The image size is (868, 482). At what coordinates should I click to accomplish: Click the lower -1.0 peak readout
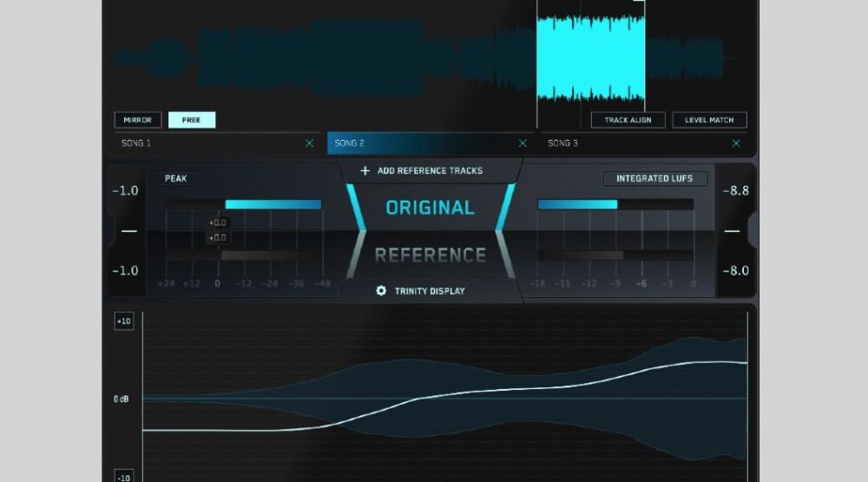(125, 271)
